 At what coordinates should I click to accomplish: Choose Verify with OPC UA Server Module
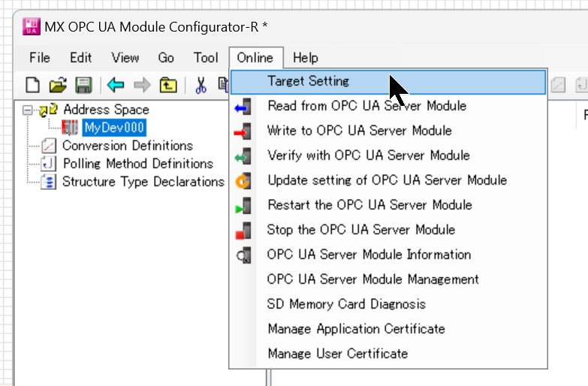point(388,155)
